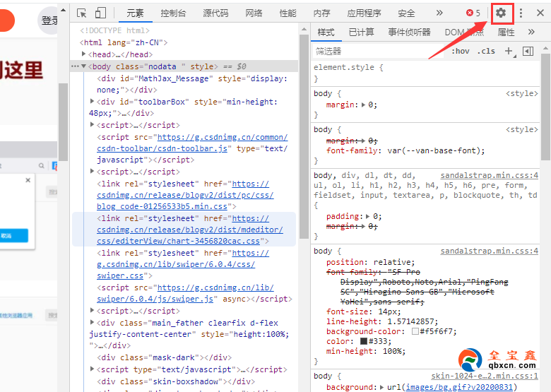This screenshot has height=392, width=551.
Task: Activate the inspect element picker icon
Action: tap(81, 13)
